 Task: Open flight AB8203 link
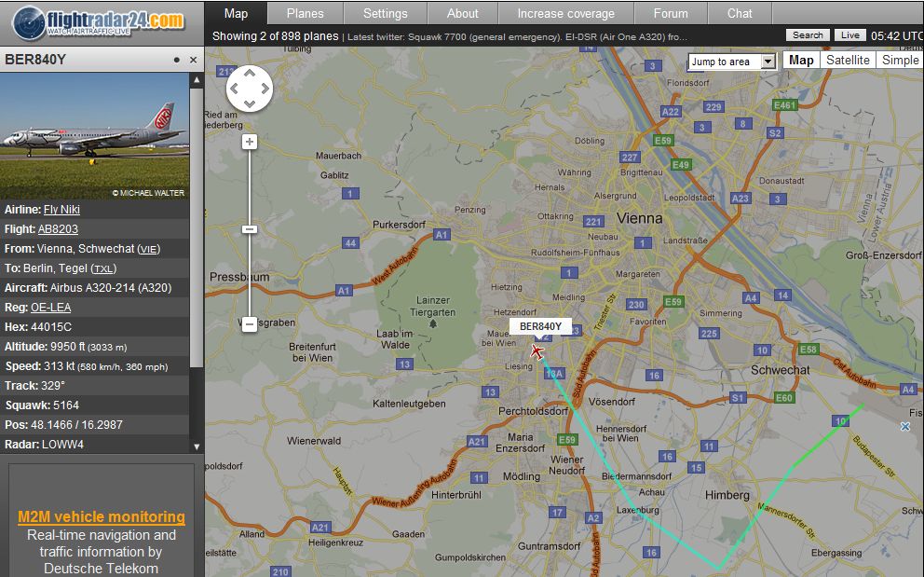click(x=58, y=229)
